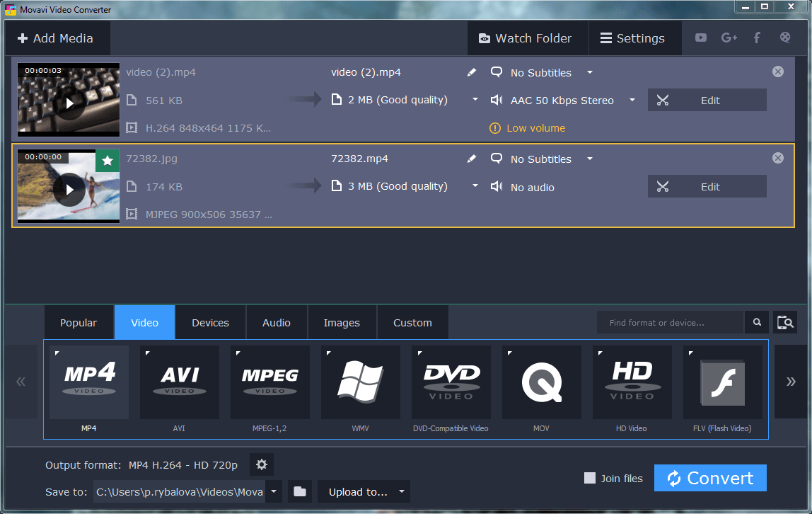Click the edit pencil next to video (2).mp4
This screenshot has width=812, height=514.
click(x=472, y=72)
